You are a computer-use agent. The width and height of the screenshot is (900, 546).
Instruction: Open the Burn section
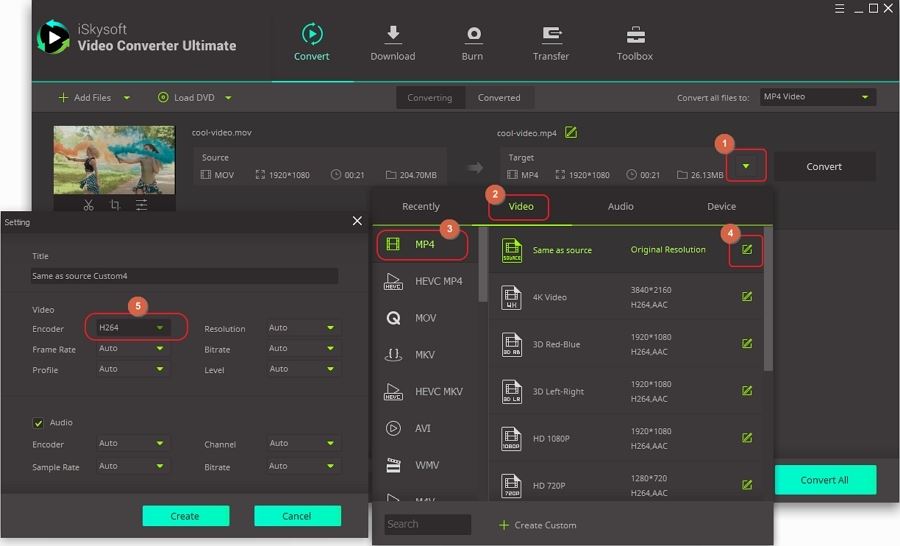pyautogui.click(x=472, y=44)
